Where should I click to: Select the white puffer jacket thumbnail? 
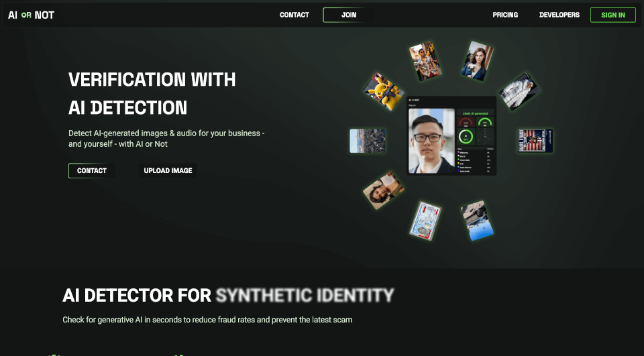coord(519,92)
